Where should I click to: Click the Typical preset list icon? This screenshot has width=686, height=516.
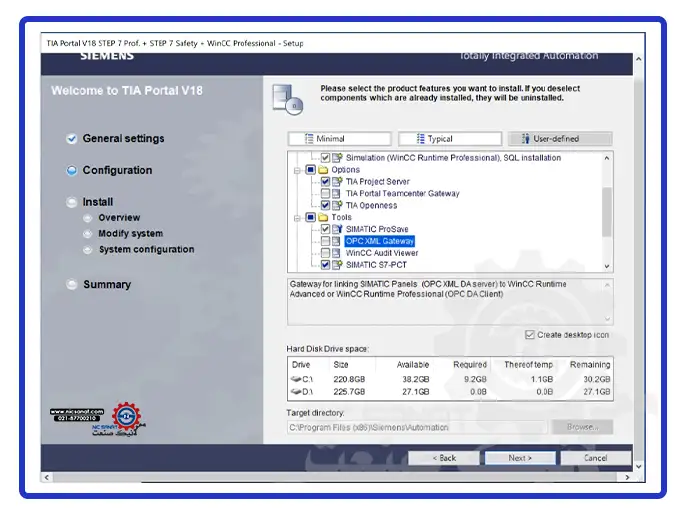pos(420,139)
